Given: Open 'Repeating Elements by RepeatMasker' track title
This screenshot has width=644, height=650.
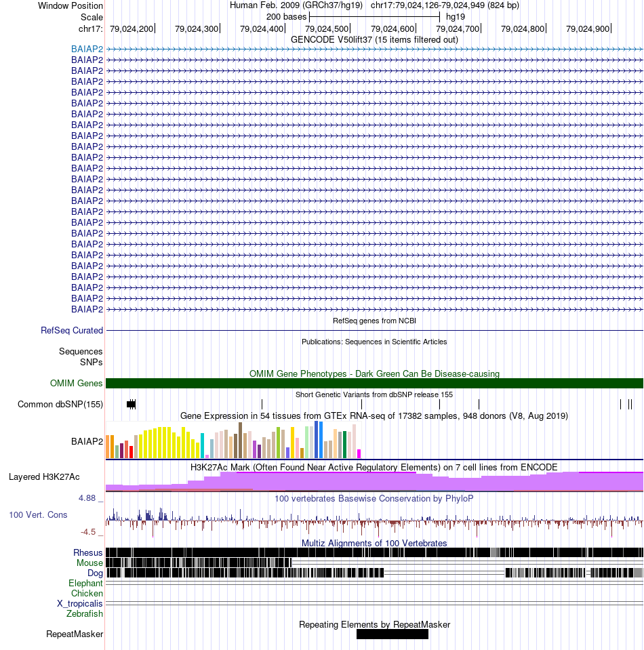Looking at the screenshot, I should coord(374,625).
